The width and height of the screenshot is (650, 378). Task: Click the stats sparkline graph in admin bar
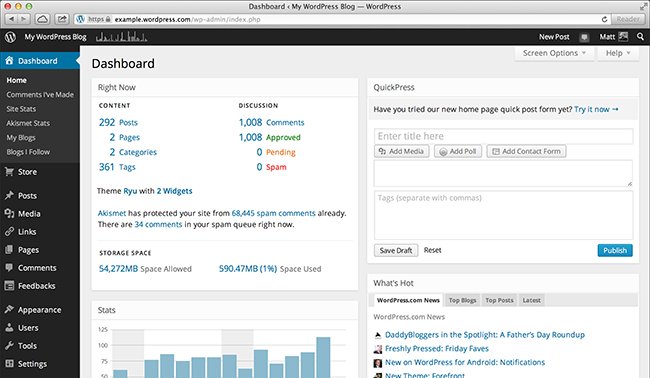tap(121, 37)
